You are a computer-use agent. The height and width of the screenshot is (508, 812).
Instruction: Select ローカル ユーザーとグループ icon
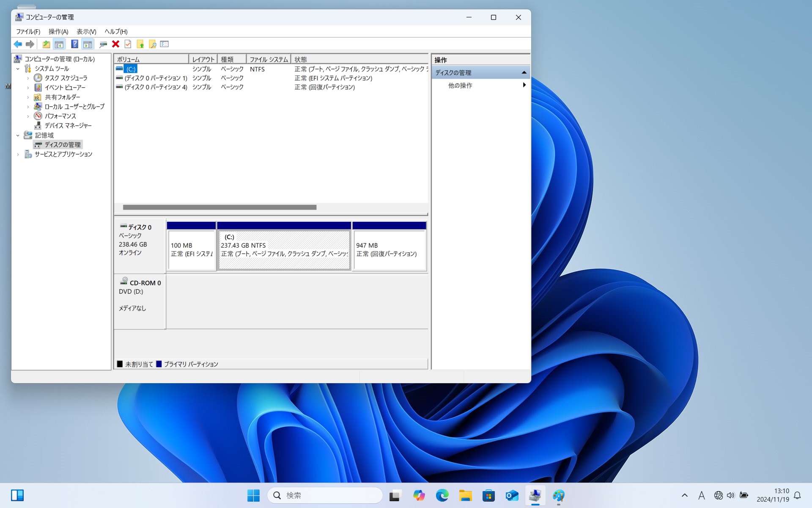38,107
